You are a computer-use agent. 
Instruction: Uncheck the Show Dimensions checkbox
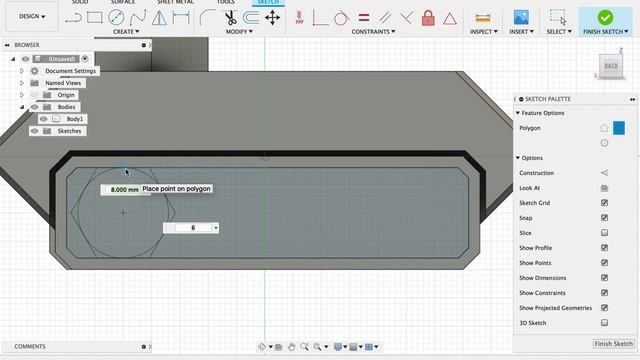[604, 278]
